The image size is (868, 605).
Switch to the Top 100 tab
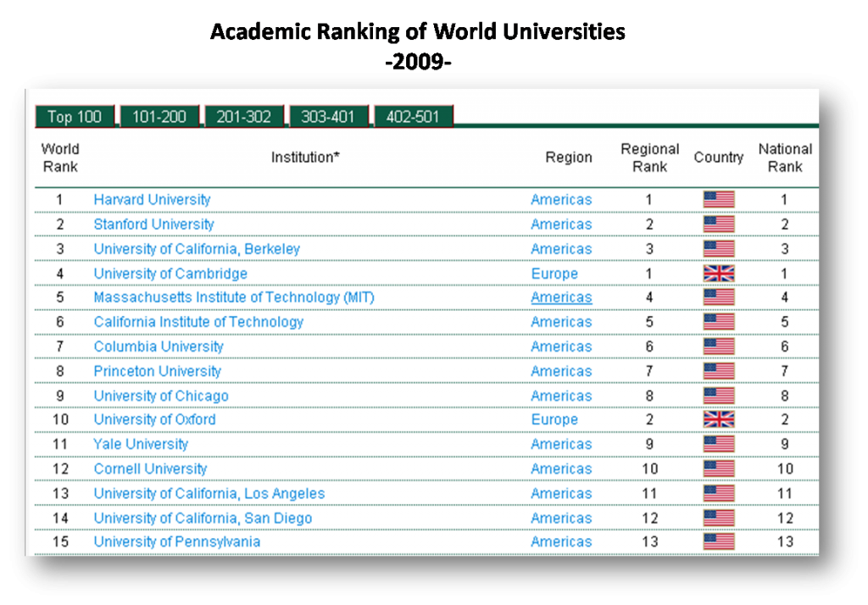pos(75,117)
